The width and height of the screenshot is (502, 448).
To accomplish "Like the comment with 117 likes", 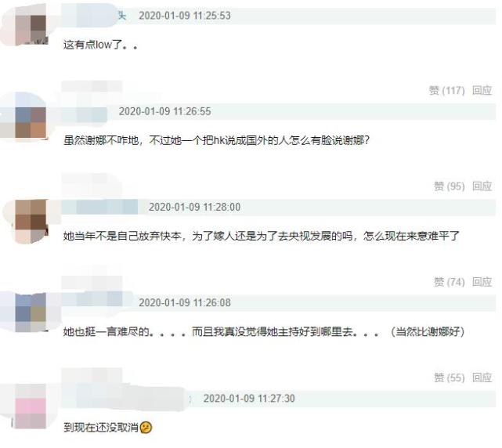I will pos(446,91).
